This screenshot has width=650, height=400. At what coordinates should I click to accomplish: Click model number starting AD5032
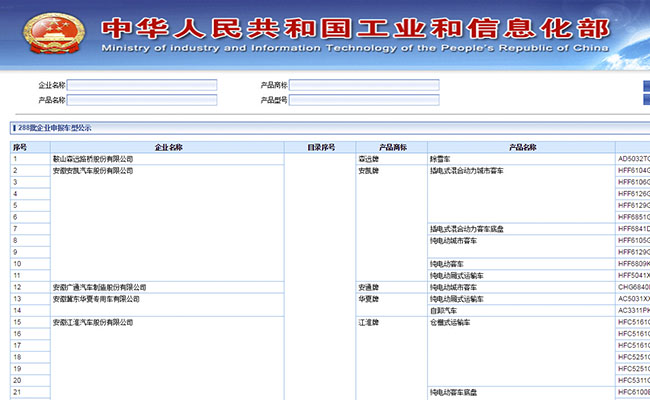(634, 159)
